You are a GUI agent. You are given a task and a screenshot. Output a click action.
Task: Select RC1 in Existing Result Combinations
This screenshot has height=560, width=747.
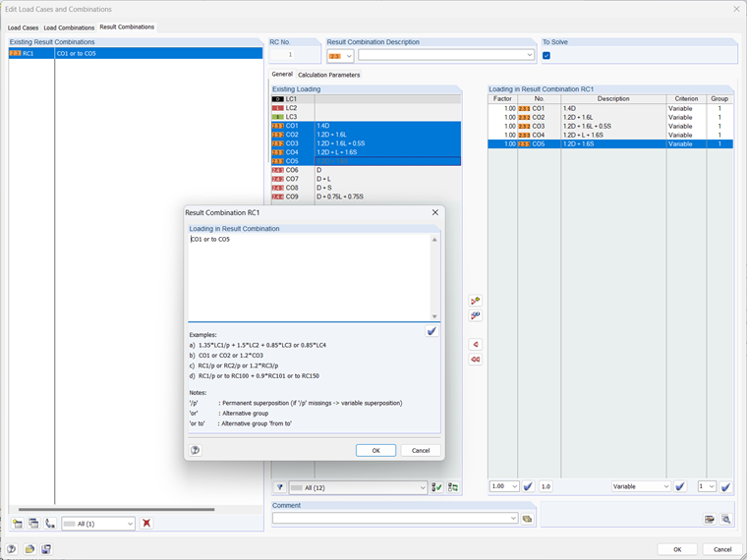pos(136,53)
